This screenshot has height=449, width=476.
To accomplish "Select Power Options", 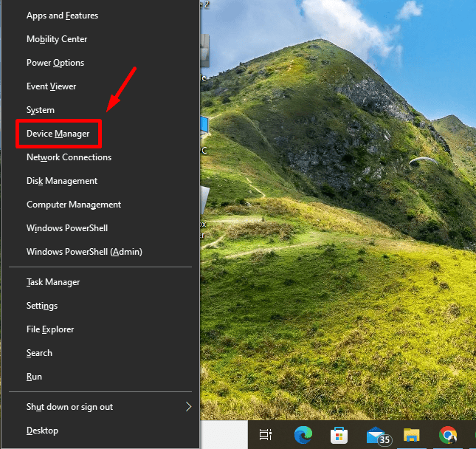I will click(x=100, y=63).
